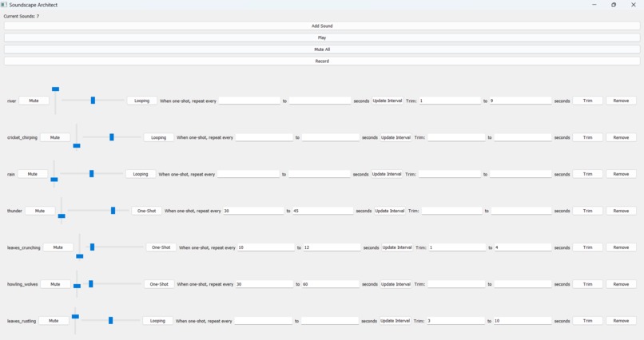The width and height of the screenshot is (644, 340).
Task: Remove the leaves_crunching sound
Action: click(x=621, y=247)
